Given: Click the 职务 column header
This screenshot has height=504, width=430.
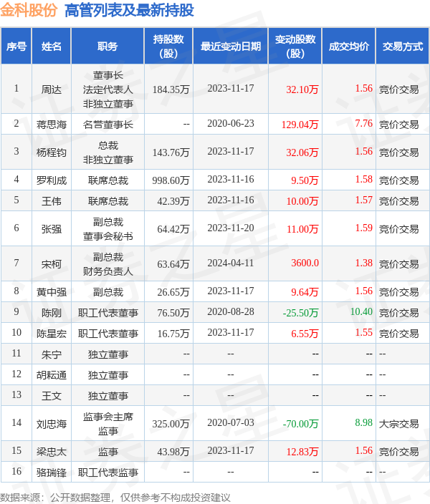Looking at the screenshot, I should (x=107, y=47).
